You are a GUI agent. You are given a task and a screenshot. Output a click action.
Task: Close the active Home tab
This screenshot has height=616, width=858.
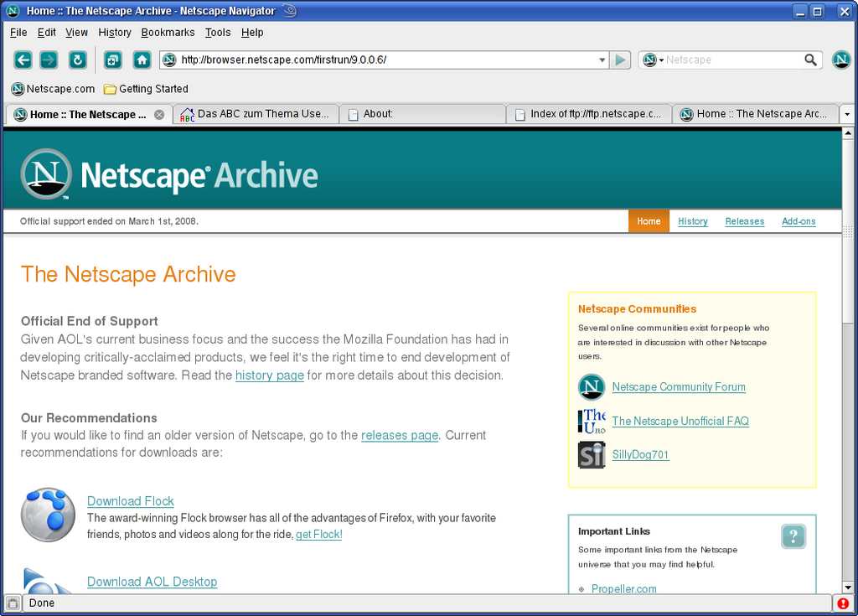[x=159, y=114]
